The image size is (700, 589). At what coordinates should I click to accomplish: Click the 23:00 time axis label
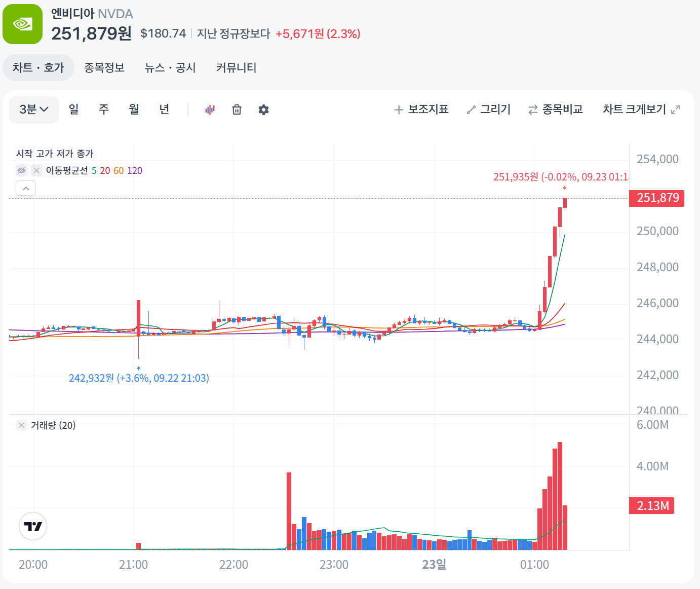[334, 565]
